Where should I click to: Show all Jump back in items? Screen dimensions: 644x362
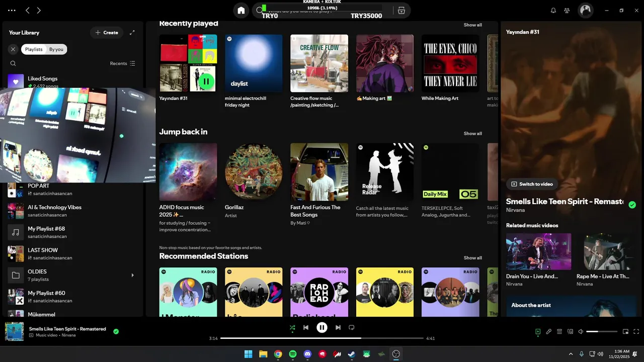(473, 133)
